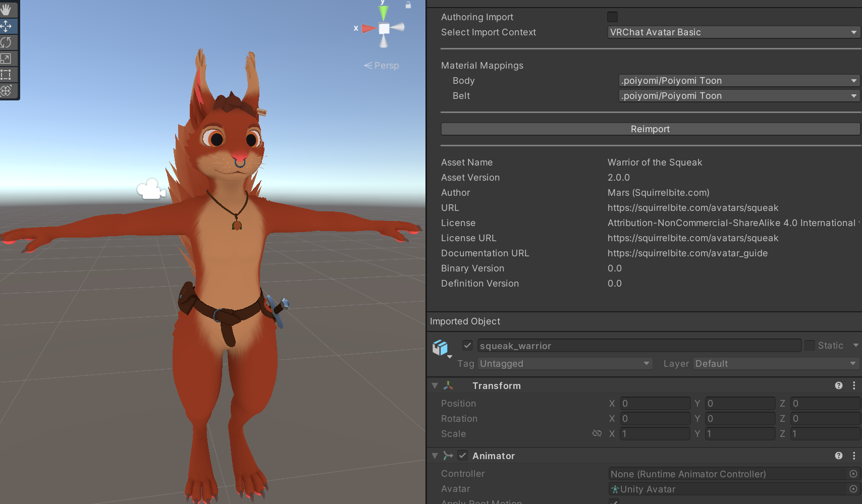Image resolution: width=862 pixels, height=504 pixels.
Task: Select the Move tool
Action: (x=7, y=26)
